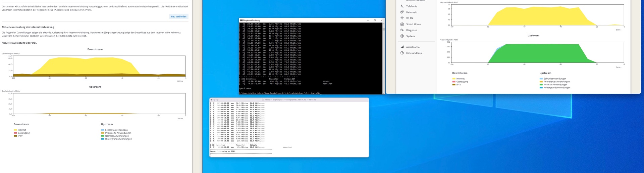This screenshot has height=173, width=644.
Task: Click yellow Internet swatch in left page legend
Action: click(15, 130)
